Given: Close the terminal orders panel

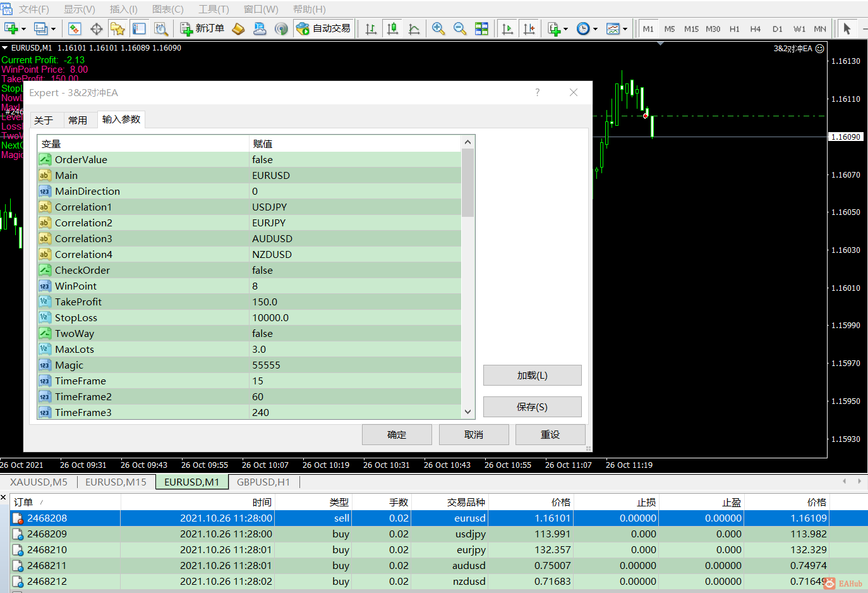Looking at the screenshot, I should [4, 498].
